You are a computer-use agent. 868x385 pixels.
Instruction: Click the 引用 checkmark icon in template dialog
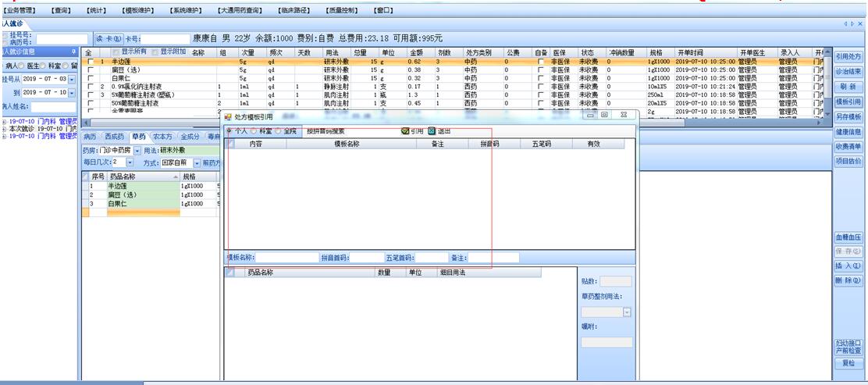pos(404,131)
